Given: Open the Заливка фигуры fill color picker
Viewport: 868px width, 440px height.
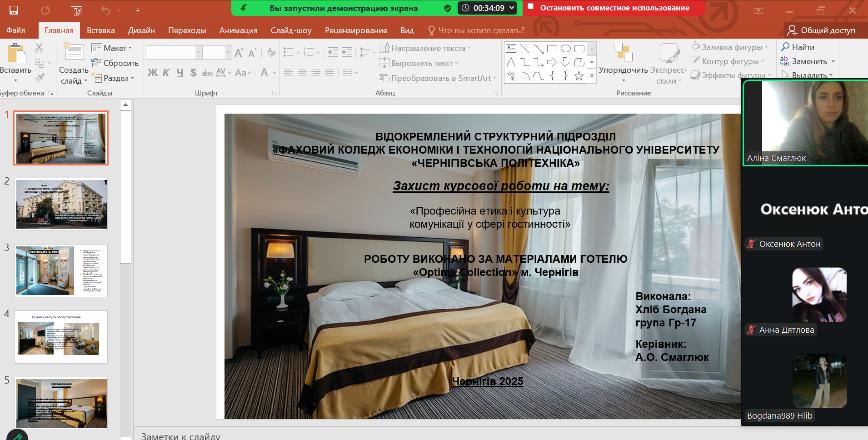Looking at the screenshot, I should 730,47.
